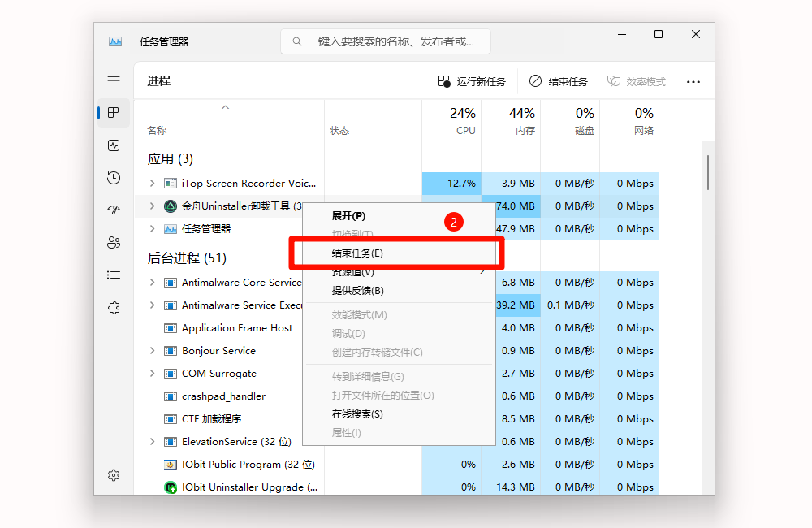The height and width of the screenshot is (528, 812).
Task: Click the 0.1 MB/秒 disk cell
Action: point(570,305)
